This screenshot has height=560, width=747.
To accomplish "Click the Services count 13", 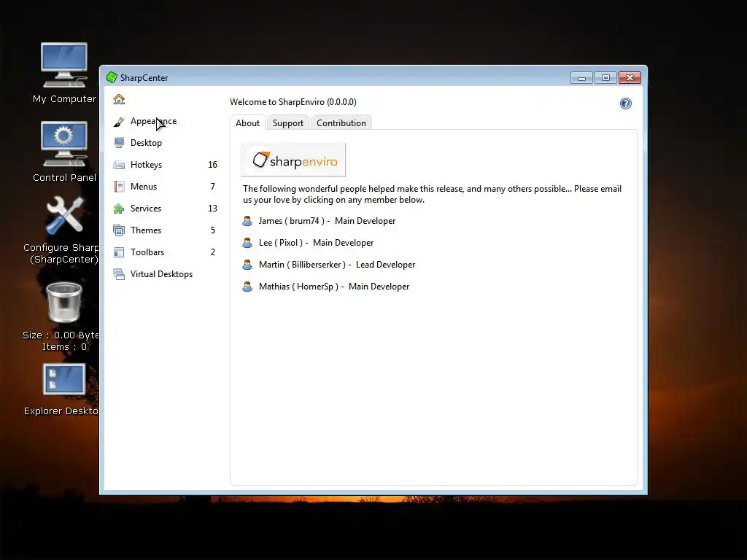I will click(x=212, y=209).
